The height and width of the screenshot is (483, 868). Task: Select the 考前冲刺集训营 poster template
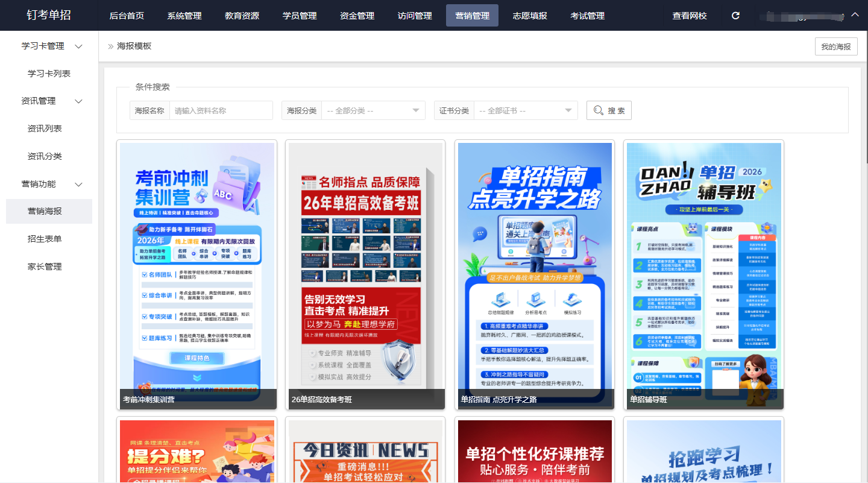coord(197,271)
